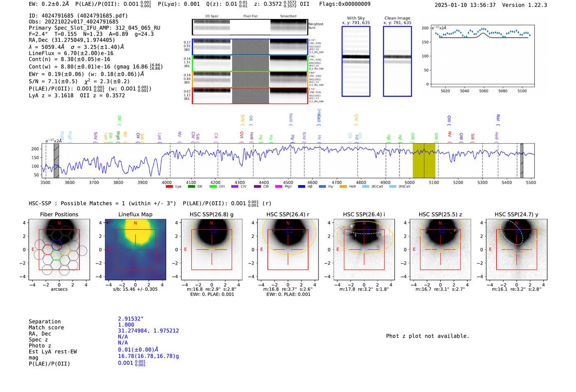The height and width of the screenshot is (392, 576).
Task: Click the Cont(n) = 8.30(±0.05)e-16 line
Action: pyautogui.click(x=70, y=59)
